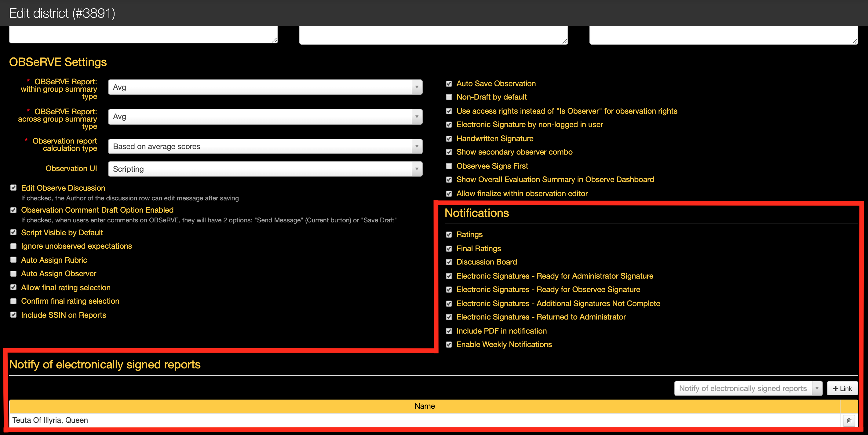The image size is (868, 435).
Task: Click the Notifications section heading
Action: [477, 213]
